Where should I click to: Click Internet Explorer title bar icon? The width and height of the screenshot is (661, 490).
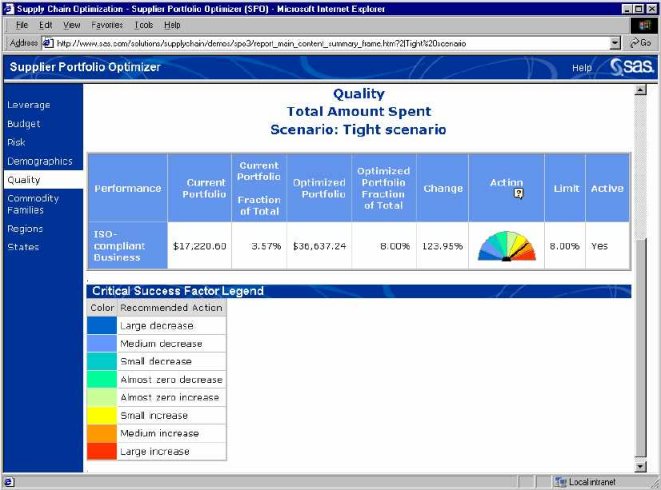click(9, 8)
